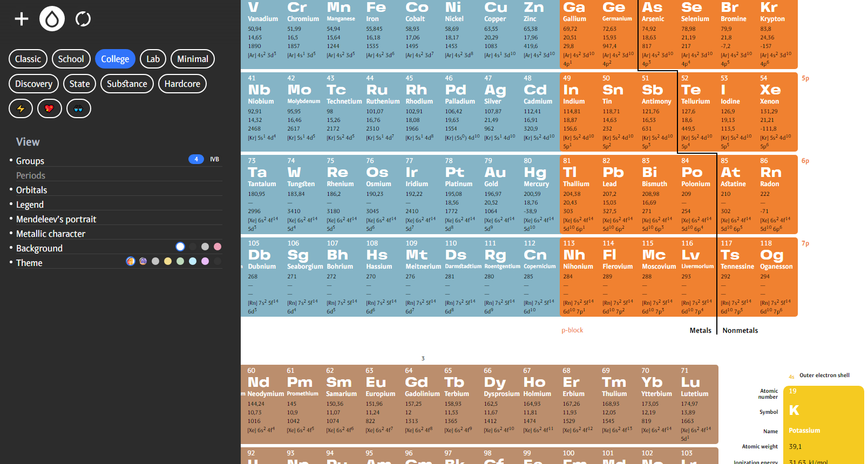Select the sunglasses preset

(79, 108)
